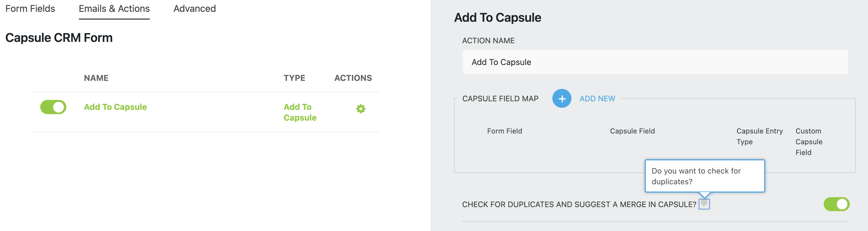Click the help icon beside duplicates question
This screenshot has width=868, height=231.
704,204
